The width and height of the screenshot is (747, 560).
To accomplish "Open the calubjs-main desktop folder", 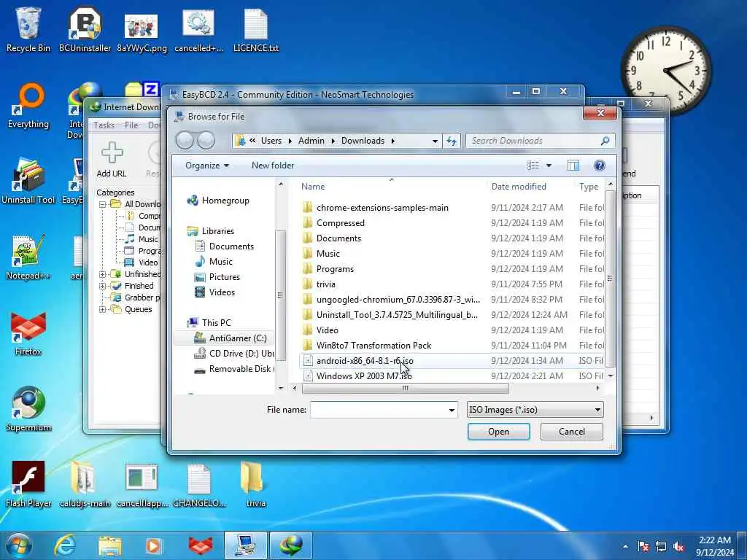I will click(x=85, y=485).
